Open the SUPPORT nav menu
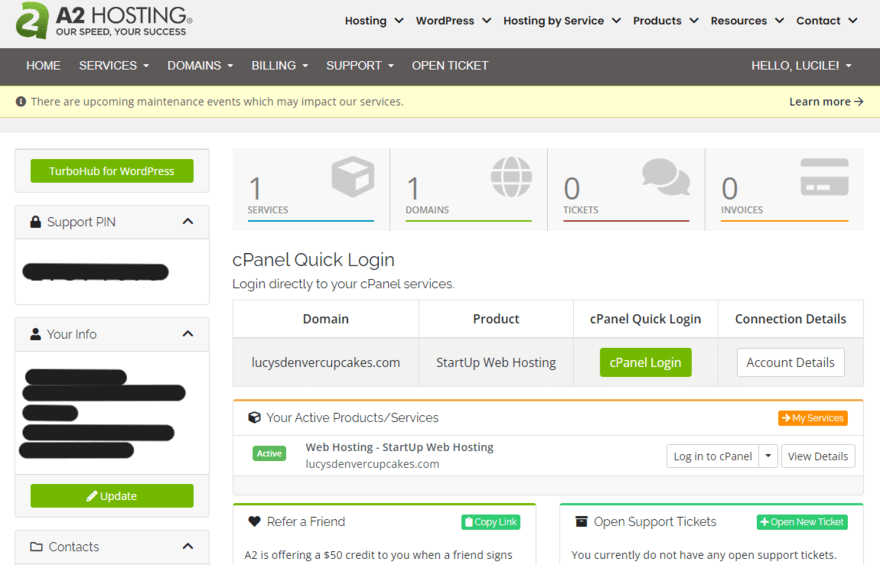This screenshot has height=565, width=880. click(360, 66)
